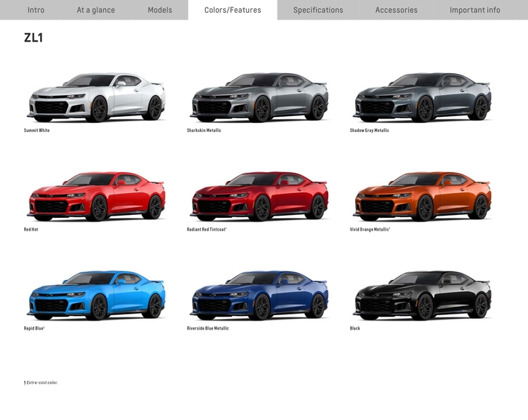Open the Models tab
528x420 pixels.
[160, 10]
